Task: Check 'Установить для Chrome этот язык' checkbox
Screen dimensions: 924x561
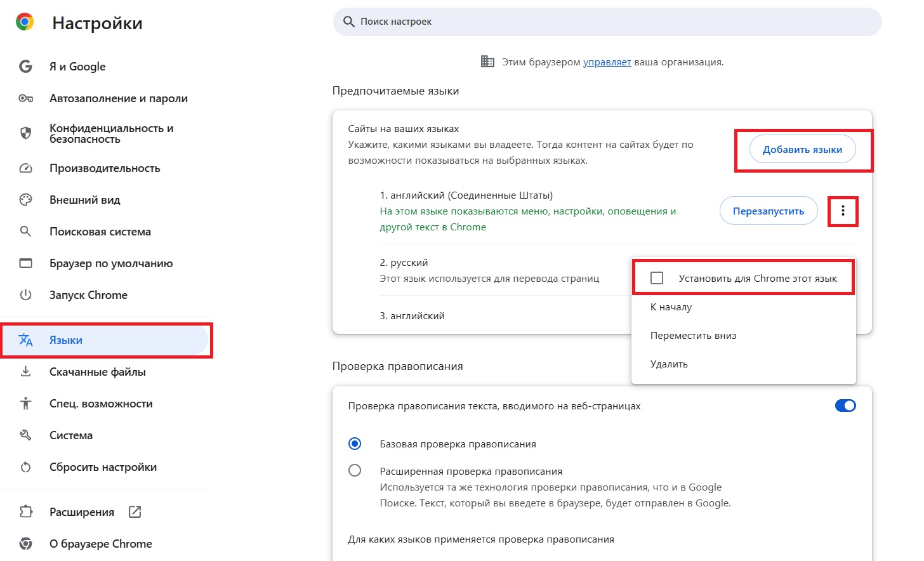Action: point(657,278)
